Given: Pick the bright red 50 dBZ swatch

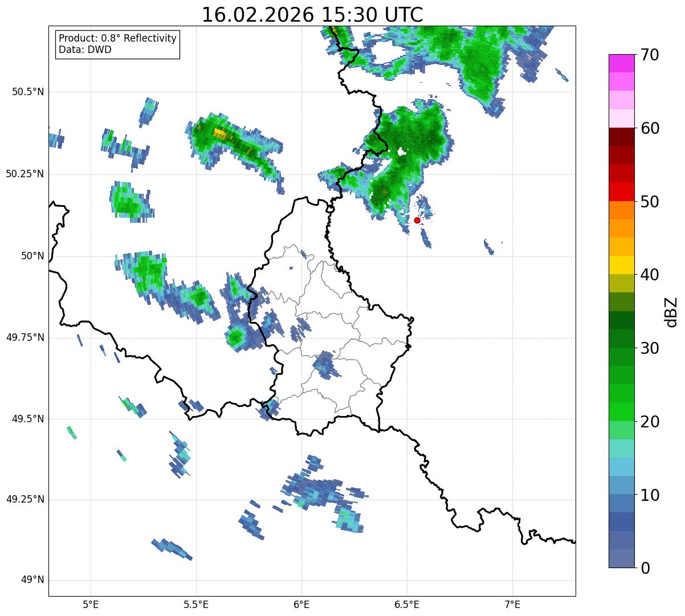Looking at the screenshot, I should 622,192.
